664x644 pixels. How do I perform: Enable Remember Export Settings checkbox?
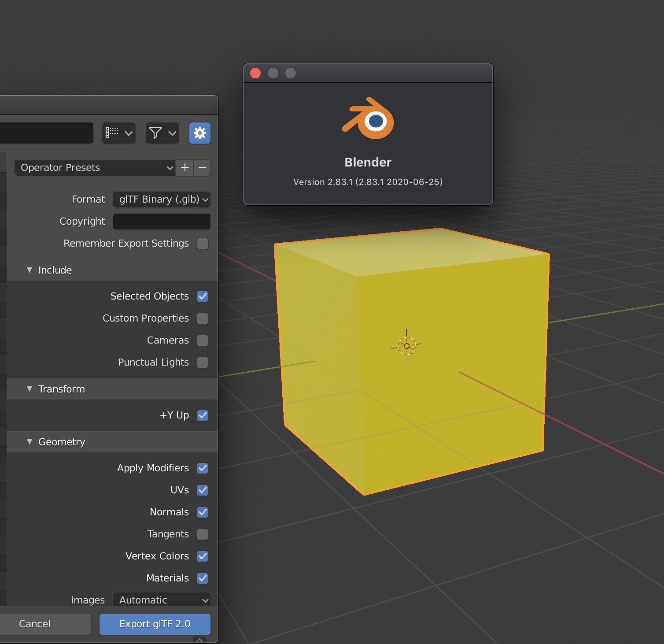203,244
